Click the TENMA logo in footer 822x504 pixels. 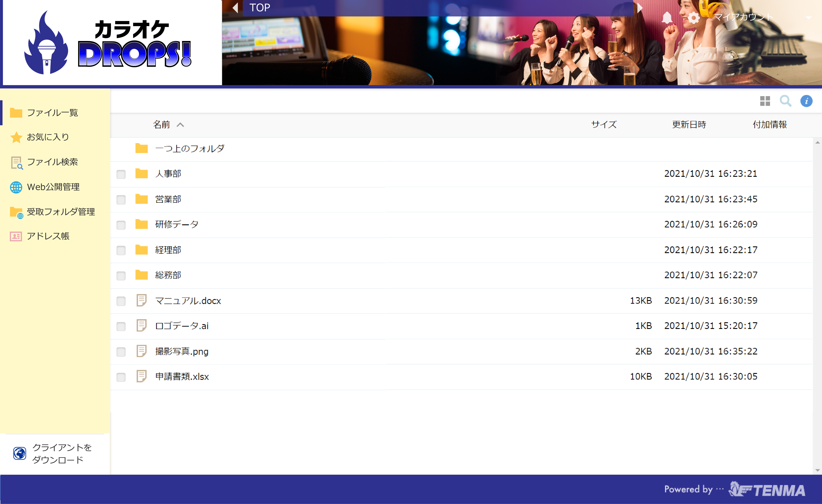point(767,489)
